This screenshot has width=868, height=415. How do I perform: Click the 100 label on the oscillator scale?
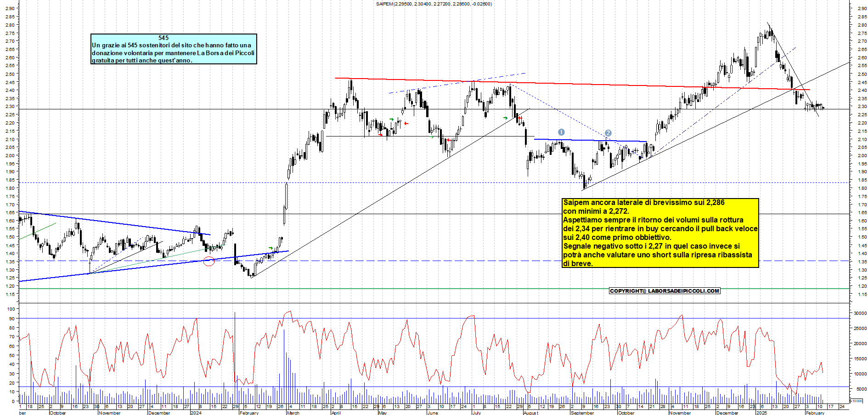click(x=11, y=309)
